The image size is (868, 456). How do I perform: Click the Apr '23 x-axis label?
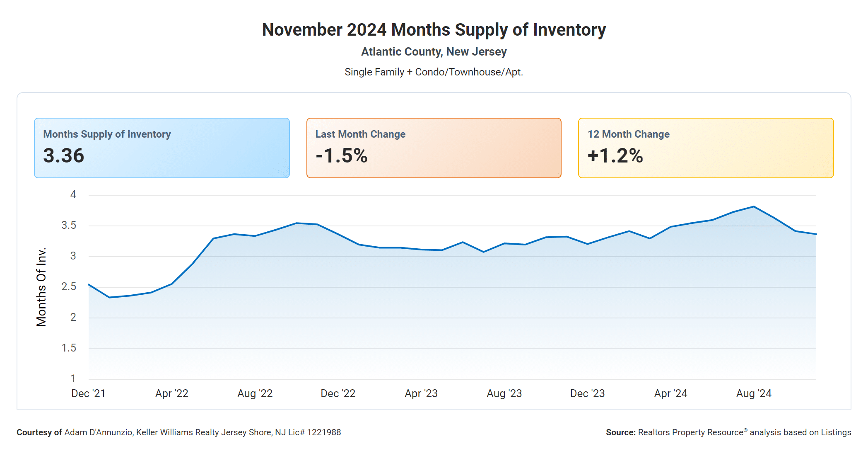pyautogui.click(x=421, y=393)
